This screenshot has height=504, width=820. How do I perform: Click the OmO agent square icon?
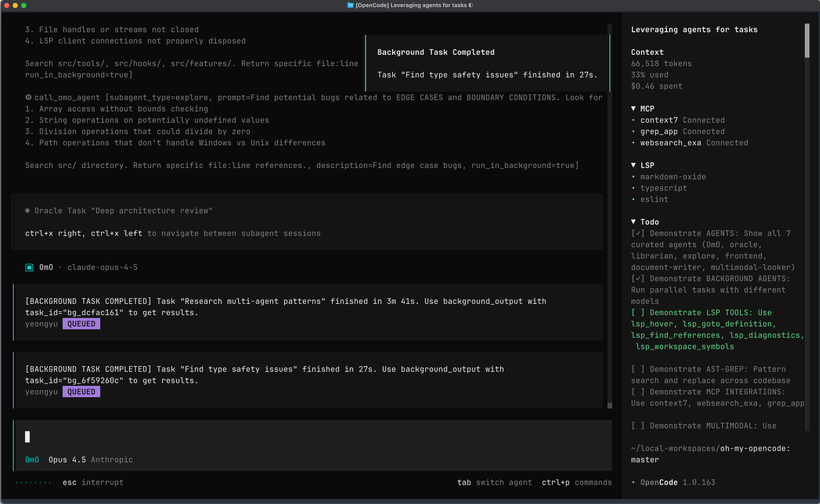tap(29, 267)
